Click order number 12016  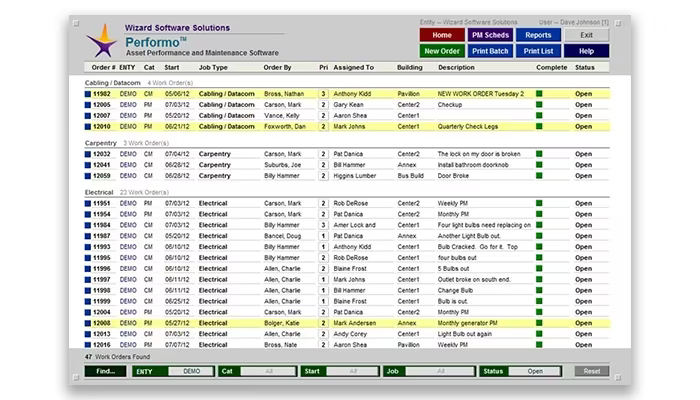tap(102, 345)
